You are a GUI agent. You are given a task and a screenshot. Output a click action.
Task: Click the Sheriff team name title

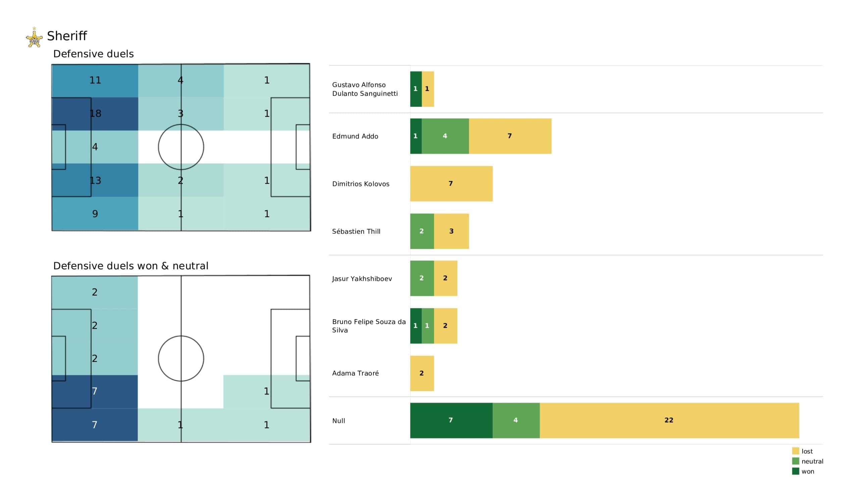[67, 36]
